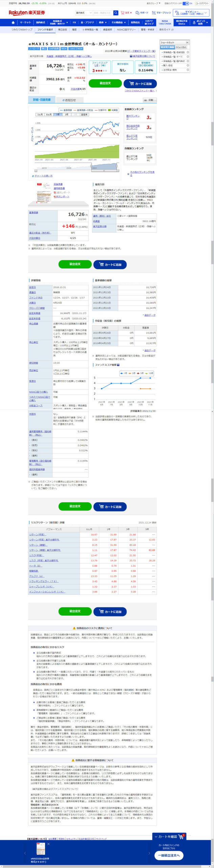Open the monthly report PDF icon link
The image size is (214, 868).
click(62, 197)
